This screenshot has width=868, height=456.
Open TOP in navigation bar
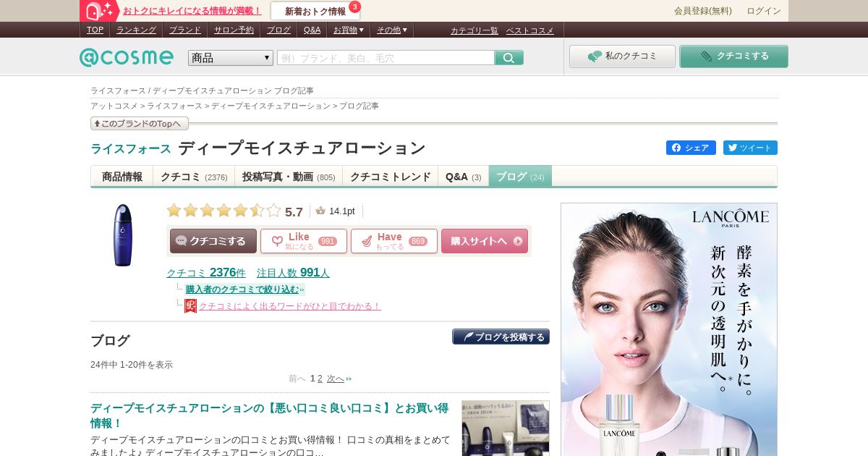click(95, 30)
